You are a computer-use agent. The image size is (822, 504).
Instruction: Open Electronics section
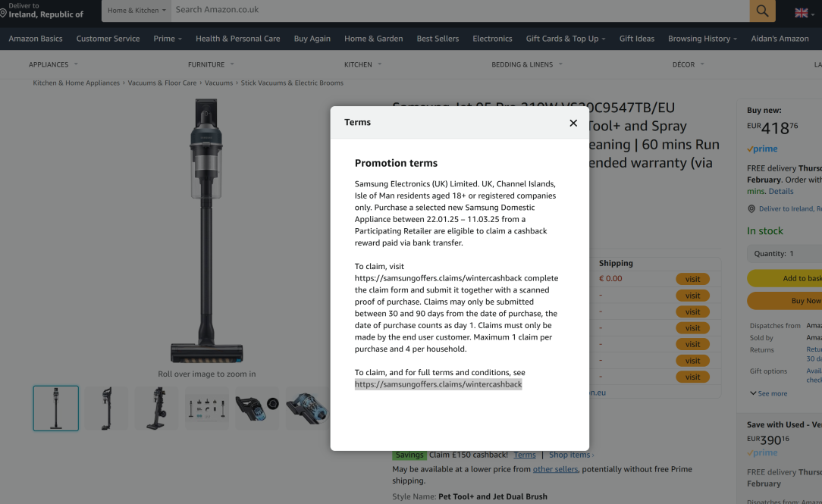tap(492, 39)
